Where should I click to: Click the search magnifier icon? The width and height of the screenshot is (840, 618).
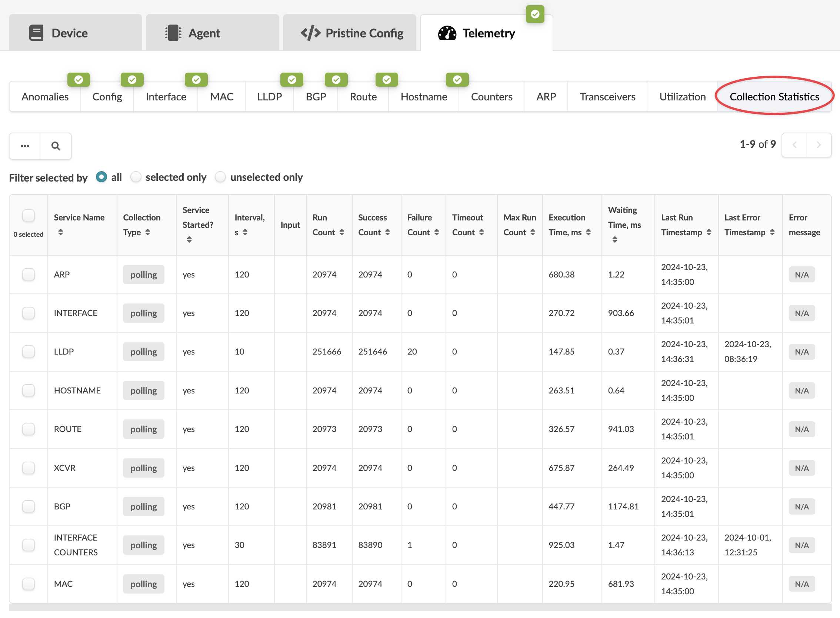tap(56, 146)
